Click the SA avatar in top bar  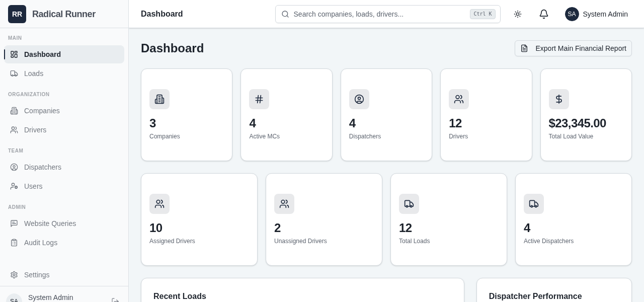[572, 14]
